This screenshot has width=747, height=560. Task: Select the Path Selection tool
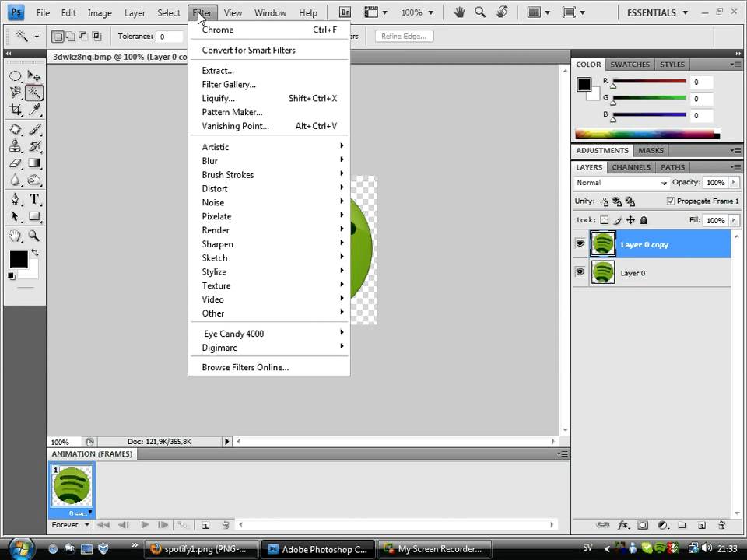click(16, 216)
